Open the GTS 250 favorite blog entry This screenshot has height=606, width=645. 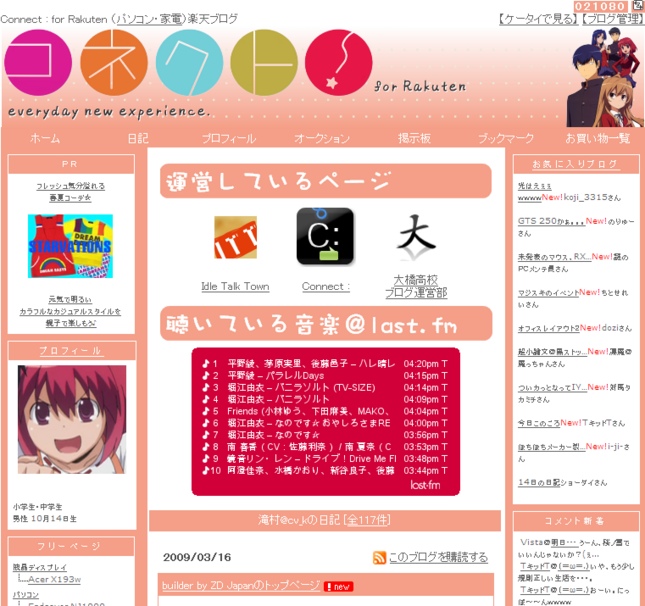[x=551, y=221]
